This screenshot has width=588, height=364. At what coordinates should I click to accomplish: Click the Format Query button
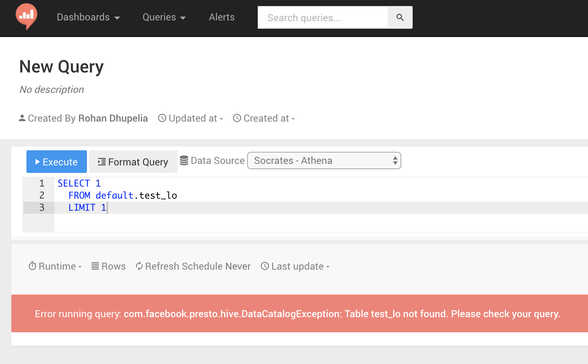coord(133,162)
